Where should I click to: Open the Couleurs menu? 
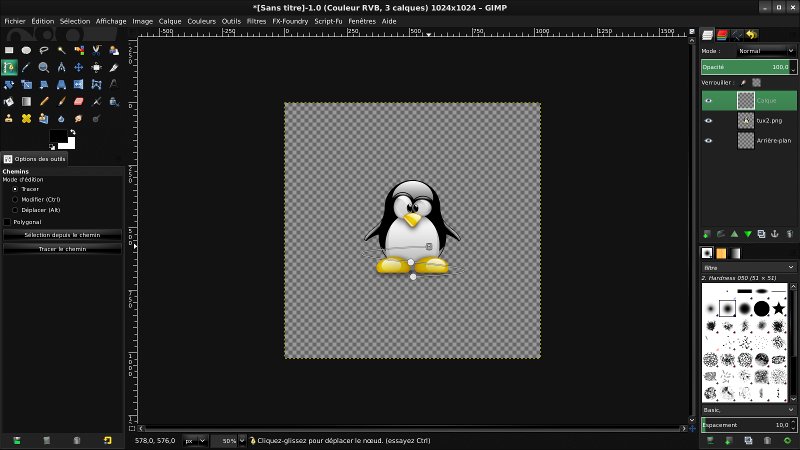(x=202, y=21)
